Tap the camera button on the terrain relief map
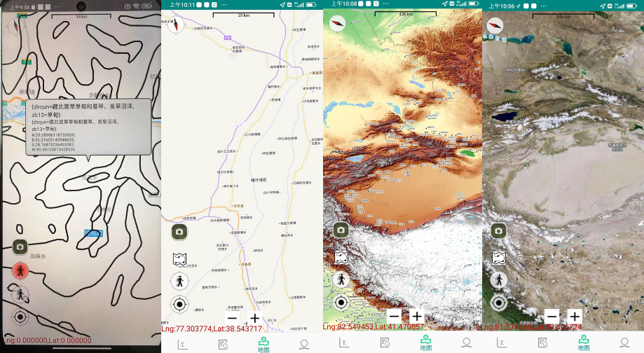The height and width of the screenshot is (353, 644). (x=341, y=230)
